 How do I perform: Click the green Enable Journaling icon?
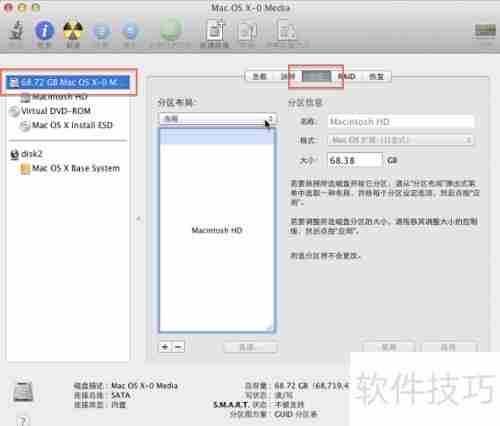171,30
